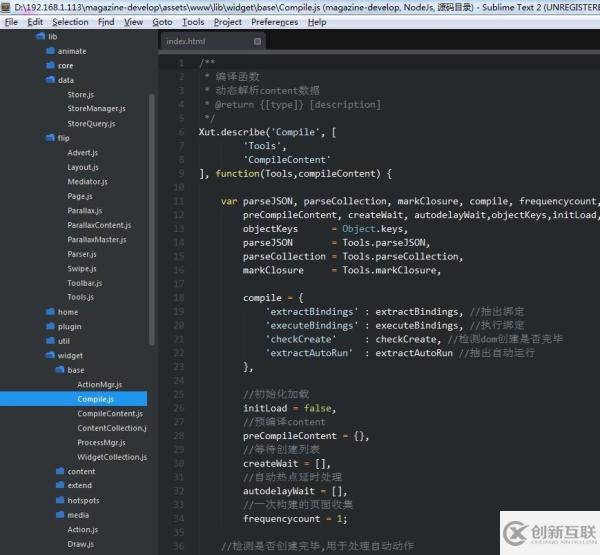Click the data folder icon

51,80
